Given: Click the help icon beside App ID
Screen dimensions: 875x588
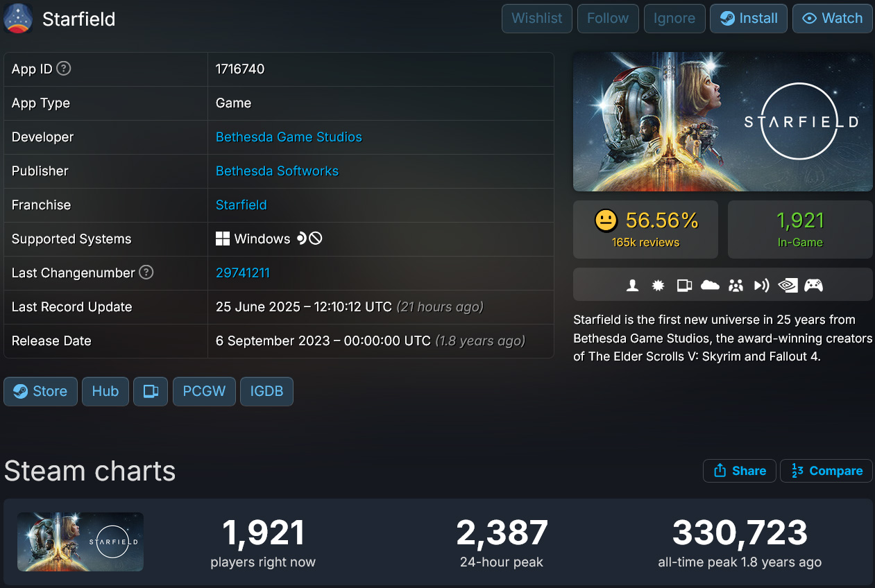Looking at the screenshot, I should click(64, 69).
